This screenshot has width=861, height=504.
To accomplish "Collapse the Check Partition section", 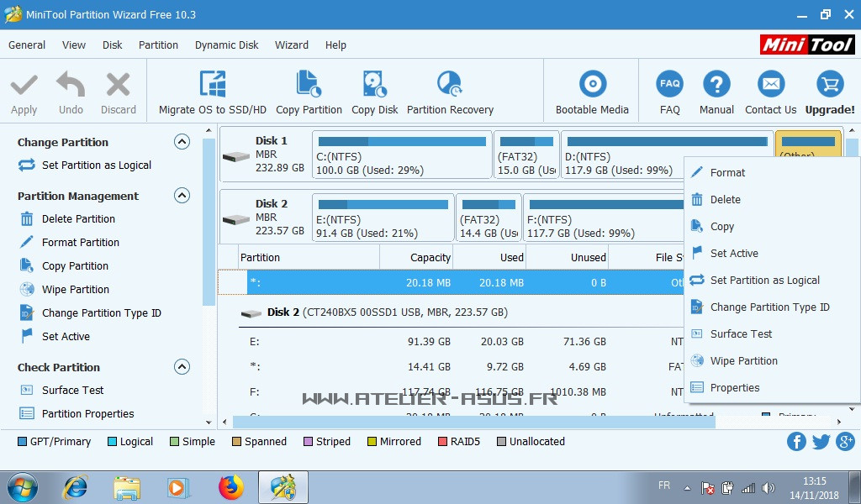I will tap(182, 366).
